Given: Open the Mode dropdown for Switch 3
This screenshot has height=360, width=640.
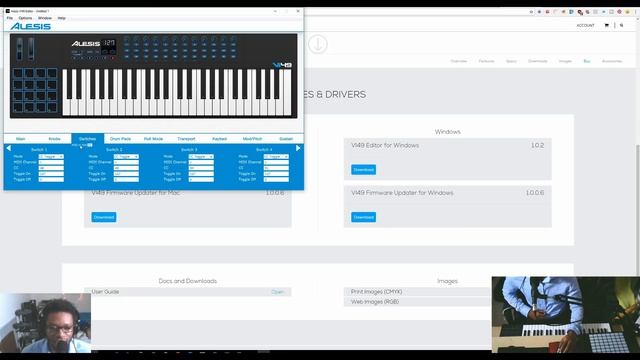Looking at the screenshot, I should click(201, 156).
